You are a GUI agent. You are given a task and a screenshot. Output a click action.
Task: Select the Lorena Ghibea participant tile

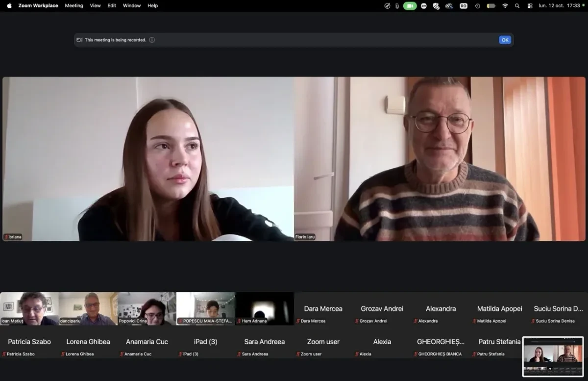tap(88, 342)
